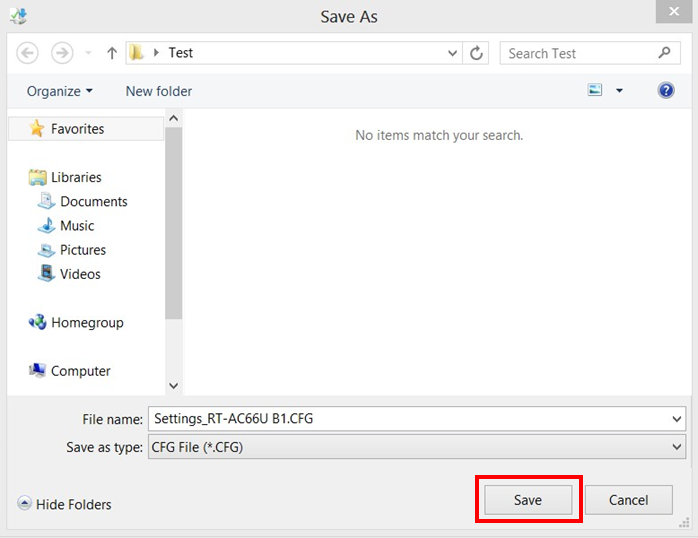This screenshot has height=538, width=698.
Task: Change the view with the view icon
Action: [595, 90]
